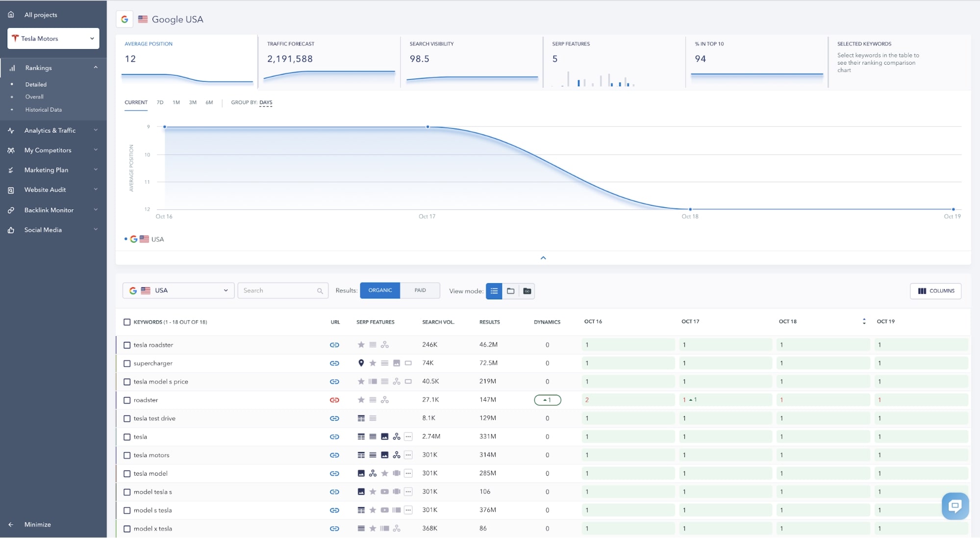This screenshot has height=538, width=980.
Task: Click the Marketing Plan sidebar icon
Action: pos(11,170)
